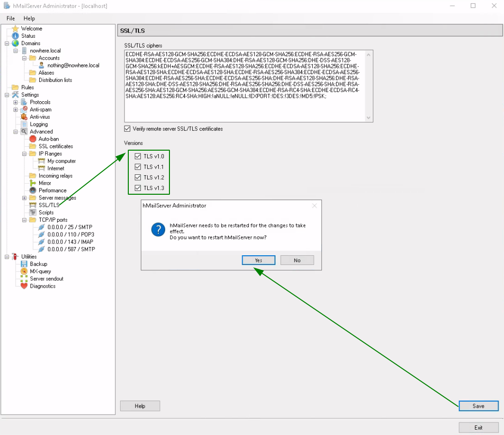
Task: Expand the Protocols node
Action: [x=15, y=102]
